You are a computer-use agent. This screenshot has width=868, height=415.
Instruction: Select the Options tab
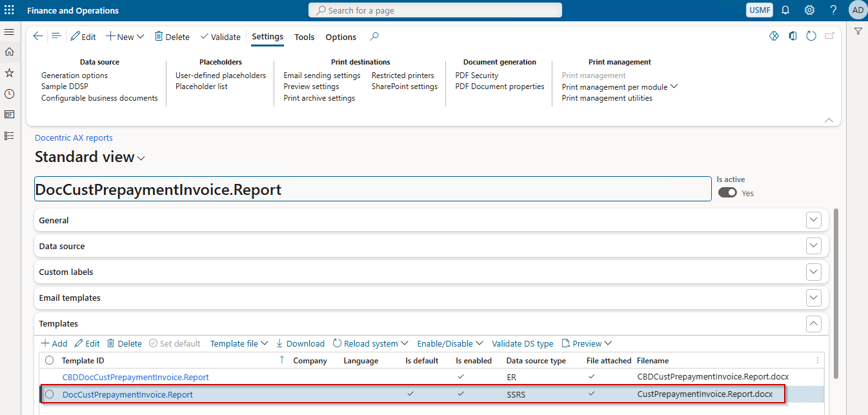point(341,37)
